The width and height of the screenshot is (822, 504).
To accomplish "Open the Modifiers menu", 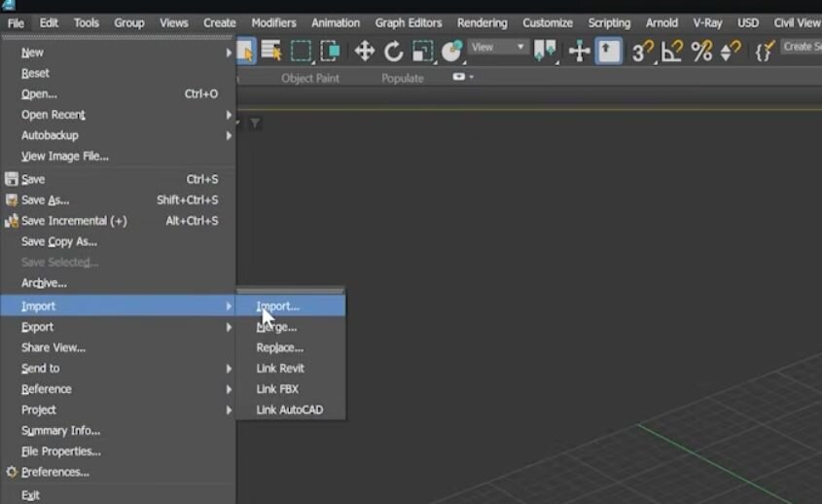I will [273, 23].
